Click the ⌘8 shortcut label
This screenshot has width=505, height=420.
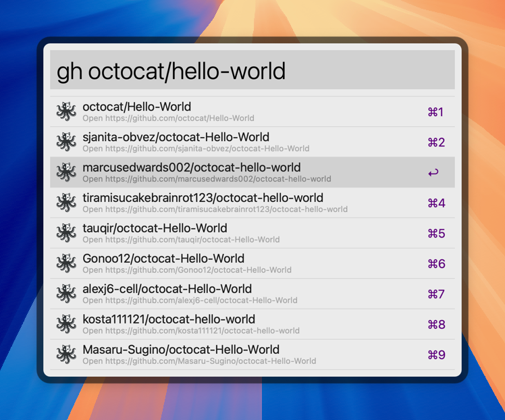click(x=436, y=325)
